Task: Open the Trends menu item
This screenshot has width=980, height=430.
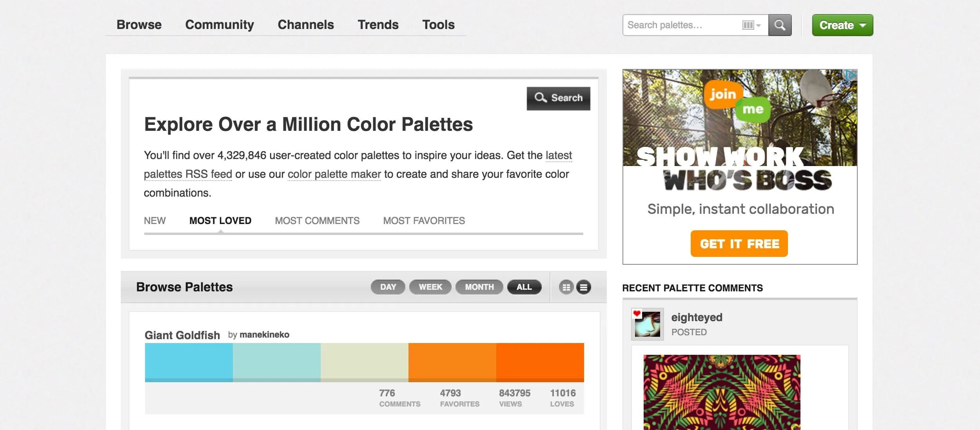Action: pos(378,25)
